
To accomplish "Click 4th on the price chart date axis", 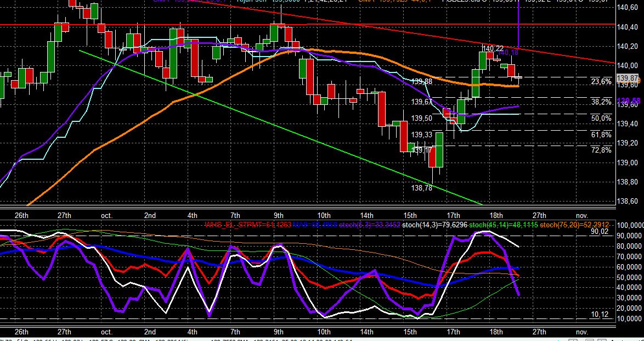I will [x=192, y=215].
